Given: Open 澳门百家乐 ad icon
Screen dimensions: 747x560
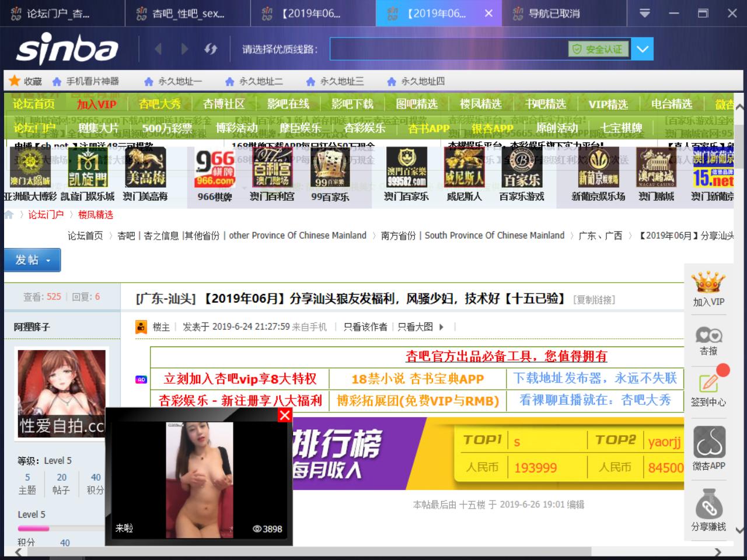Looking at the screenshot, I should (x=407, y=167).
